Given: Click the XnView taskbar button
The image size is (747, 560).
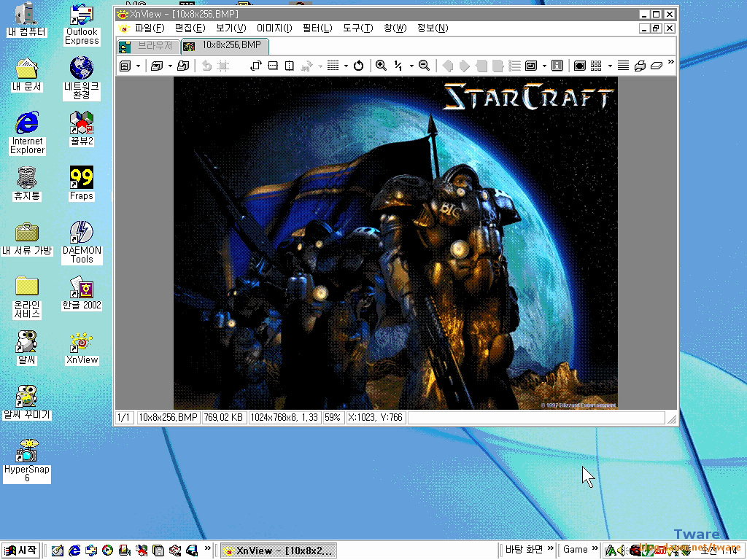Looking at the screenshot, I should click(278, 551).
